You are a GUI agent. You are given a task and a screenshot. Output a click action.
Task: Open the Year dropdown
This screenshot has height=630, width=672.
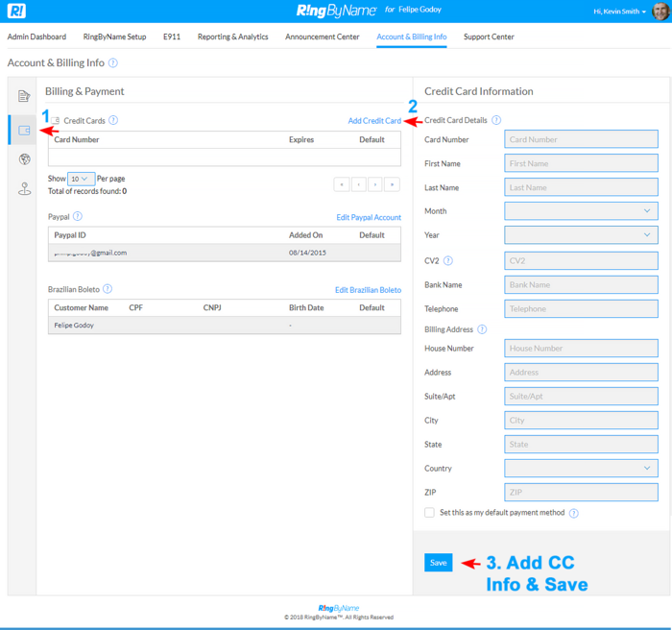pyautogui.click(x=581, y=235)
